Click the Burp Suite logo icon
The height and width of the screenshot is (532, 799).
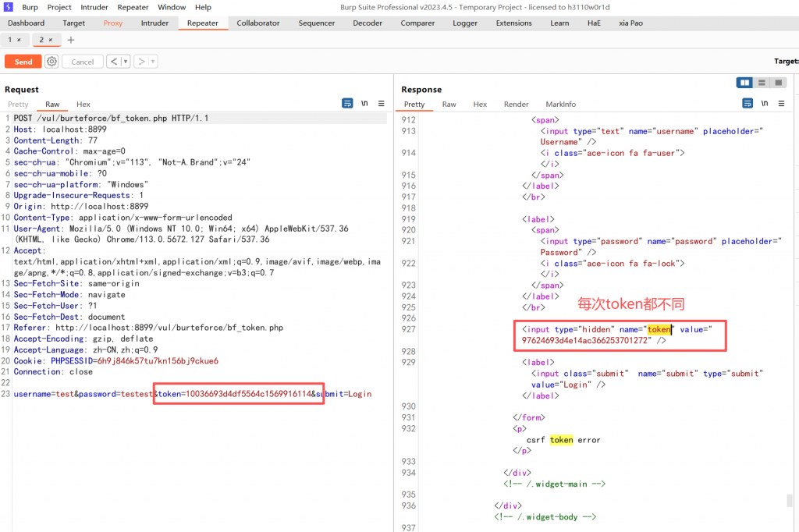click(8, 7)
